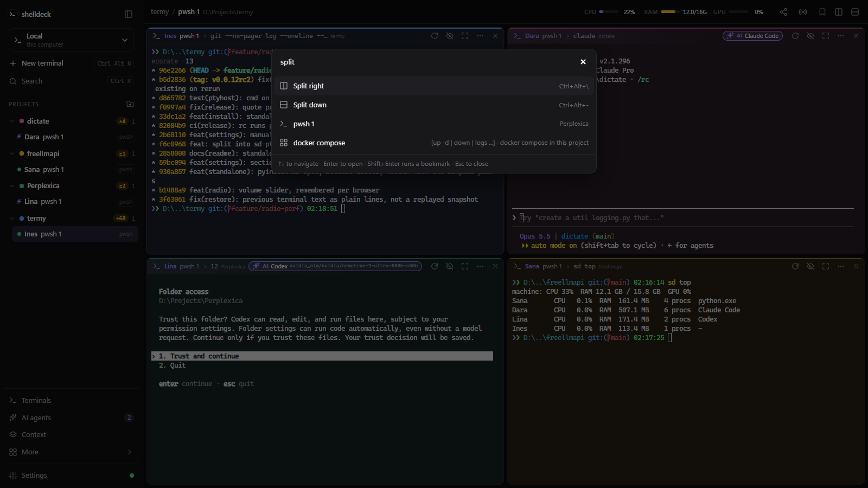Click the AI Claude Code badge
The width and height of the screenshot is (868, 488).
[752, 36]
